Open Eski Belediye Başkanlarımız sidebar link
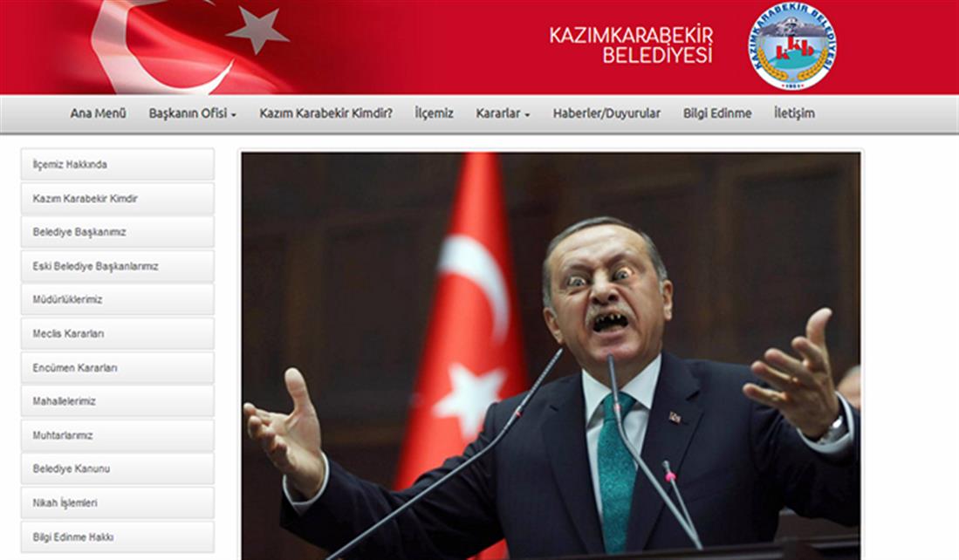959x560 pixels. (x=117, y=266)
